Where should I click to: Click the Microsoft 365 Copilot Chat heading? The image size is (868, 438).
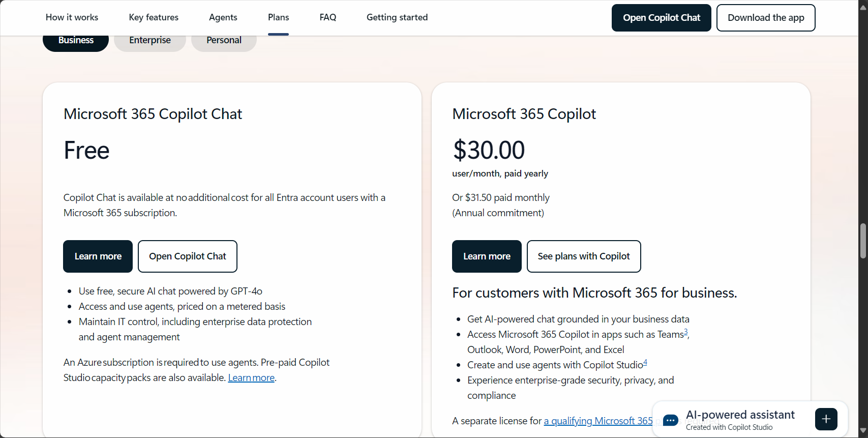click(x=153, y=114)
